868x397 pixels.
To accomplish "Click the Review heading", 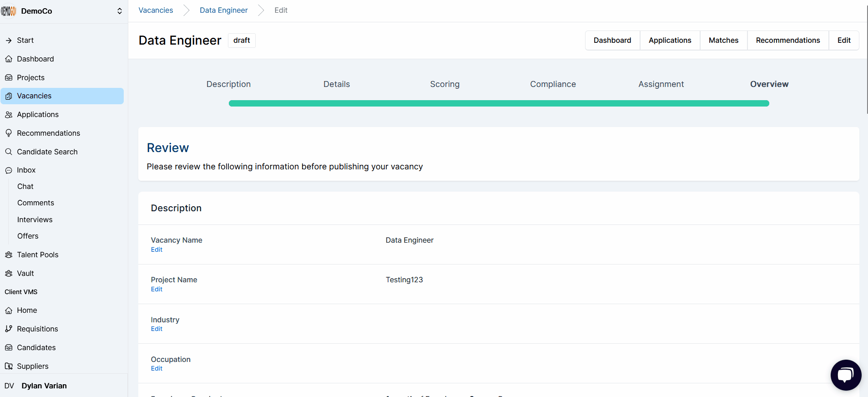I will point(168,148).
